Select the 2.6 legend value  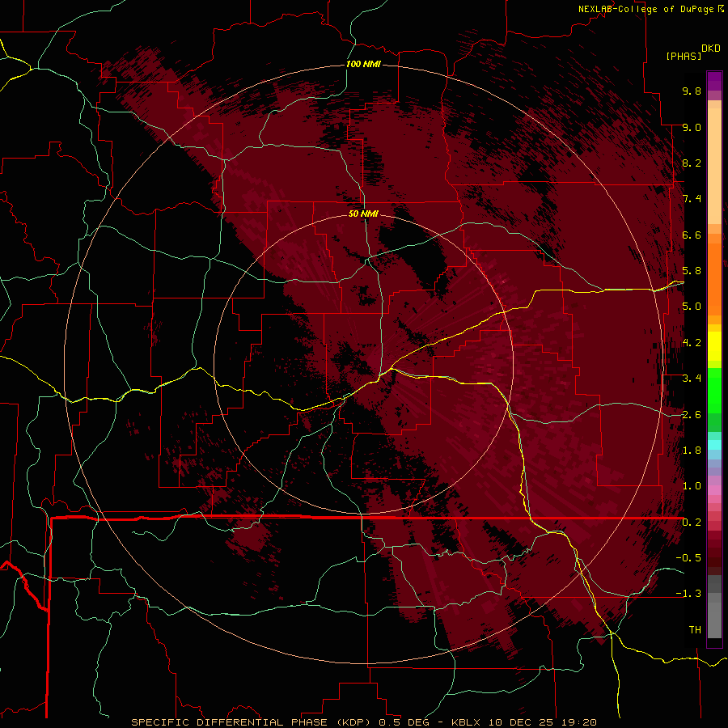pos(692,415)
